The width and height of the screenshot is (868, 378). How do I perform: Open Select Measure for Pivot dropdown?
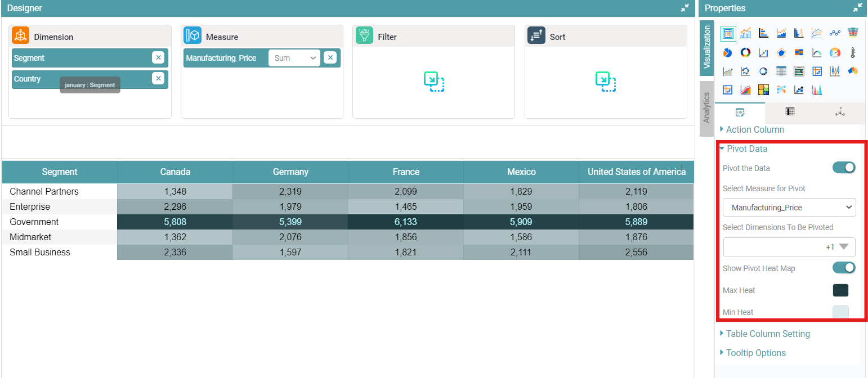(x=789, y=208)
